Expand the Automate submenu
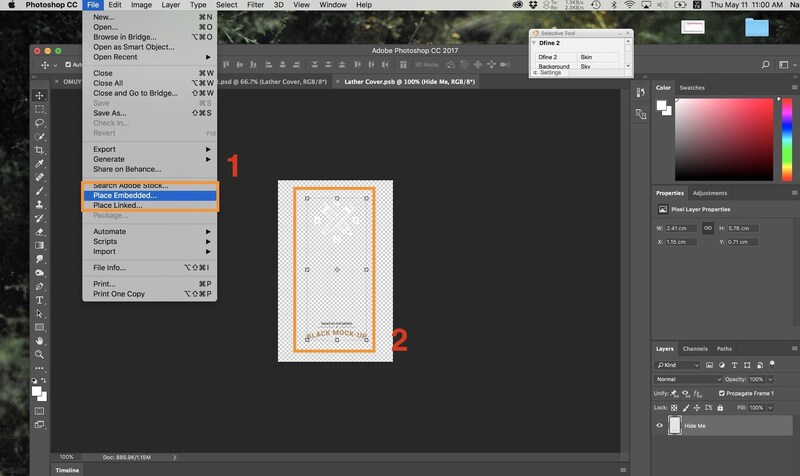Screen dimensions: 800x476 click(150, 232)
